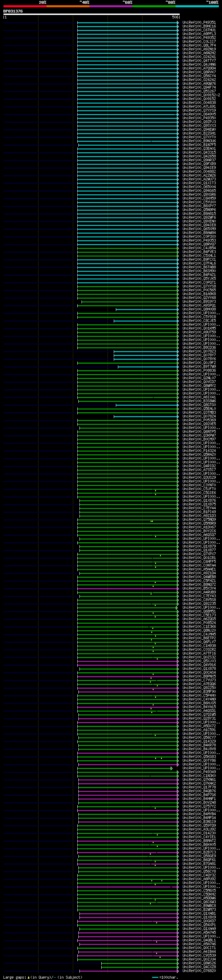222x980 pixels.
Task: Select the label UniRef100_A7Q9D4
Action: 199,68
